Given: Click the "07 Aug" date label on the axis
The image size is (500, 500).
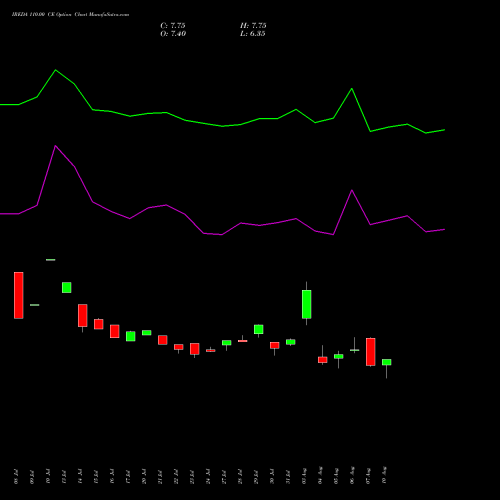Looking at the screenshot, I should [368, 475].
